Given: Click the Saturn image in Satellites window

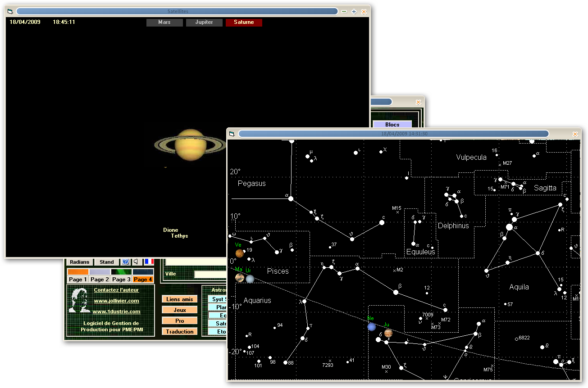Looking at the screenshot, I should pyautogui.click(x=191, y=144).
